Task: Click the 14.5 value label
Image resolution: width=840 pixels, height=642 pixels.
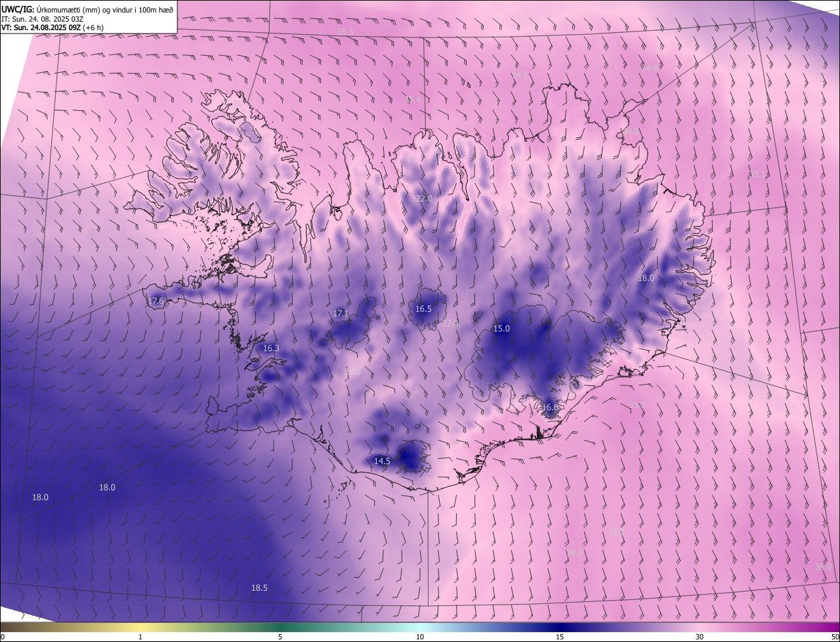Action: pyautogui.click(x=382, y=461)
